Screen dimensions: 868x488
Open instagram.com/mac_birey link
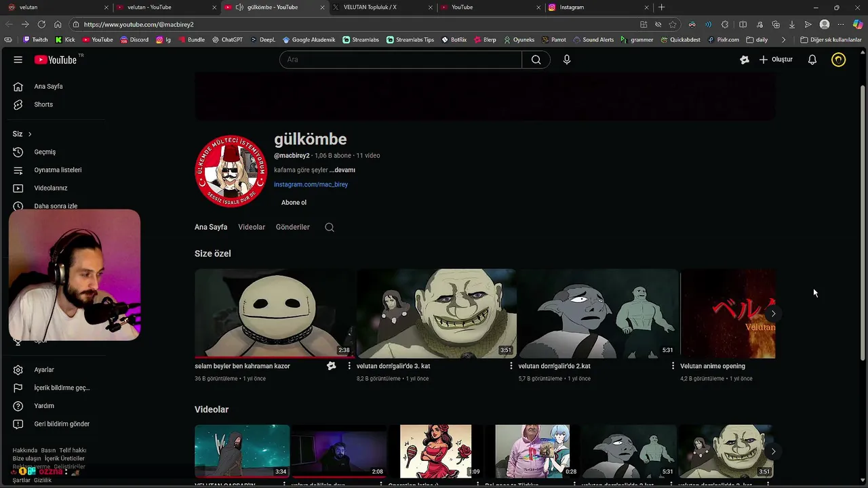tap(311, 184)
